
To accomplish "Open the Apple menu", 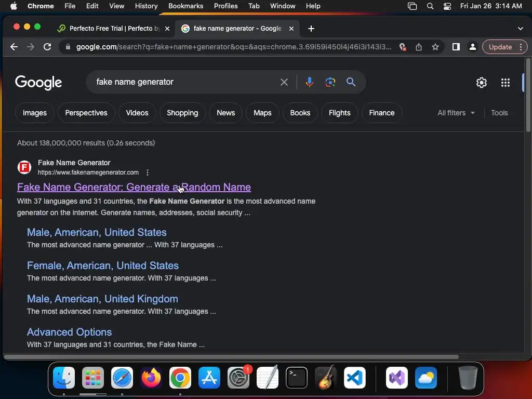I will coord(14,6).
